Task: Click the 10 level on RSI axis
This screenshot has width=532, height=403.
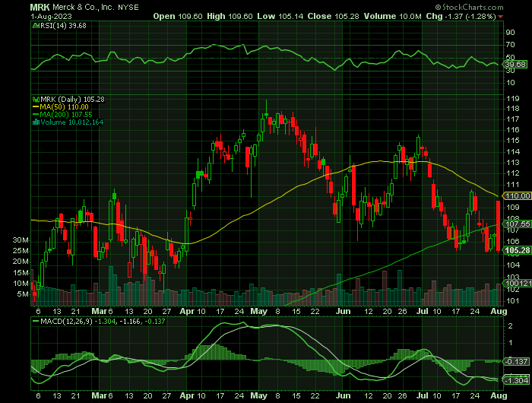Action: pos(510,83)
